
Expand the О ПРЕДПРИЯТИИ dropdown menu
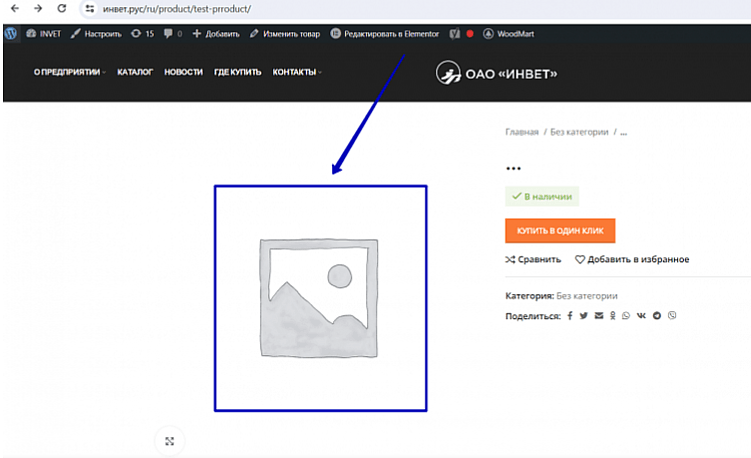point(69,72)
